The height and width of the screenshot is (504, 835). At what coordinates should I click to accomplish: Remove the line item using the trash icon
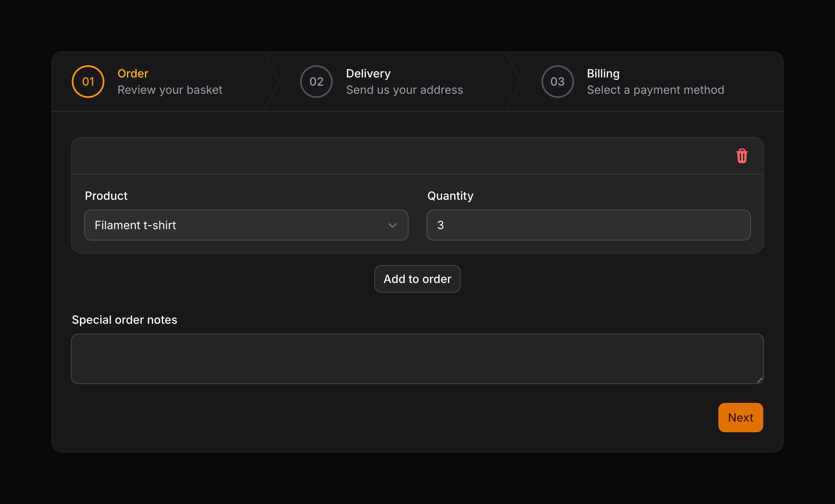742,156
